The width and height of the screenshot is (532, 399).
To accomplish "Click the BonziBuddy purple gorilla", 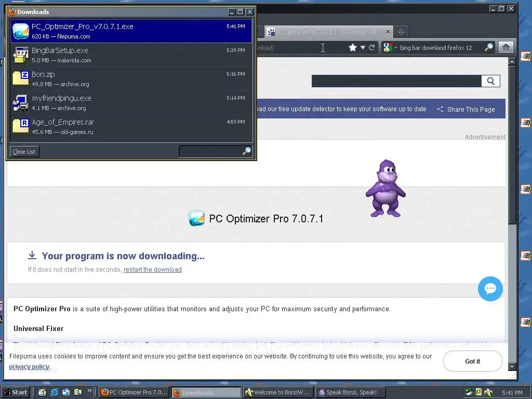I will pyautogui.click(x=386, y=189).
